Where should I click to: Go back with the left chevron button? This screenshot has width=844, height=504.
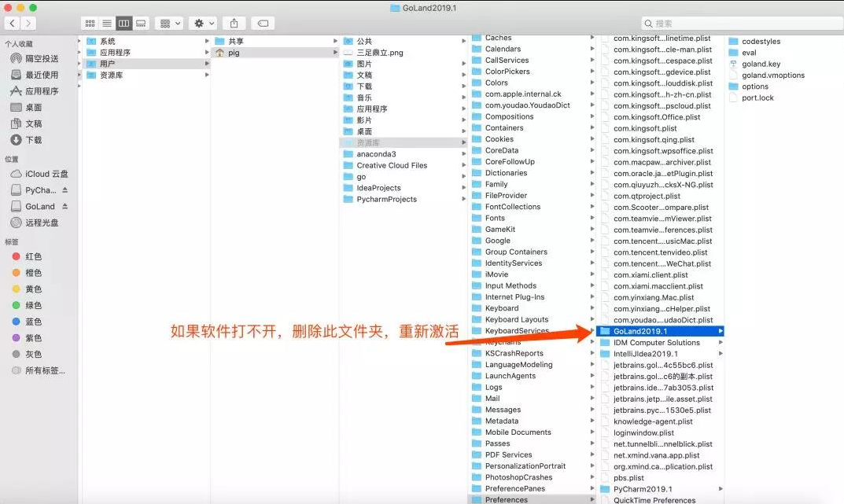pos(13,23)
